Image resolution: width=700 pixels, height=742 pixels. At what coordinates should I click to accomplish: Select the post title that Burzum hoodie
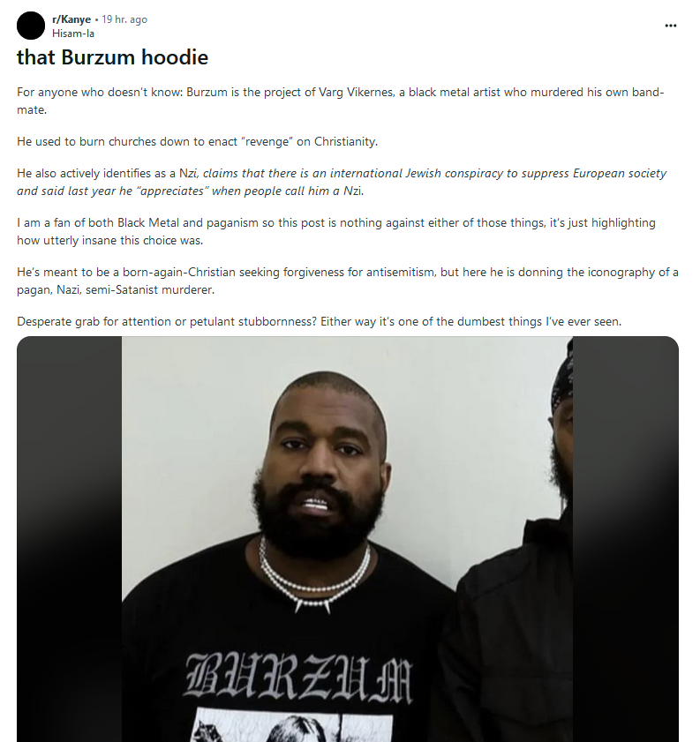pyautogui.click(x=113, y=57)
